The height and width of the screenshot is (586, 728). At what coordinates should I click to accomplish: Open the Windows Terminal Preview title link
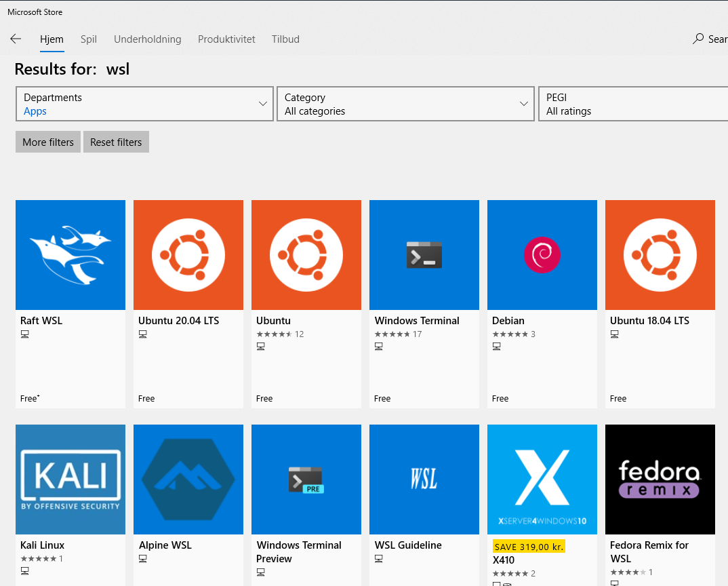click(299, 551)
